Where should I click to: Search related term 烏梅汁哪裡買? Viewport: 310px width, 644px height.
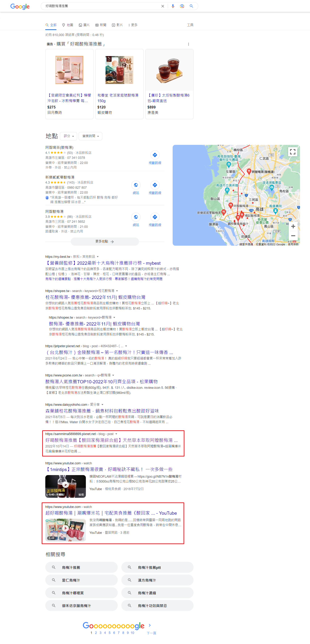coord(82,593)
